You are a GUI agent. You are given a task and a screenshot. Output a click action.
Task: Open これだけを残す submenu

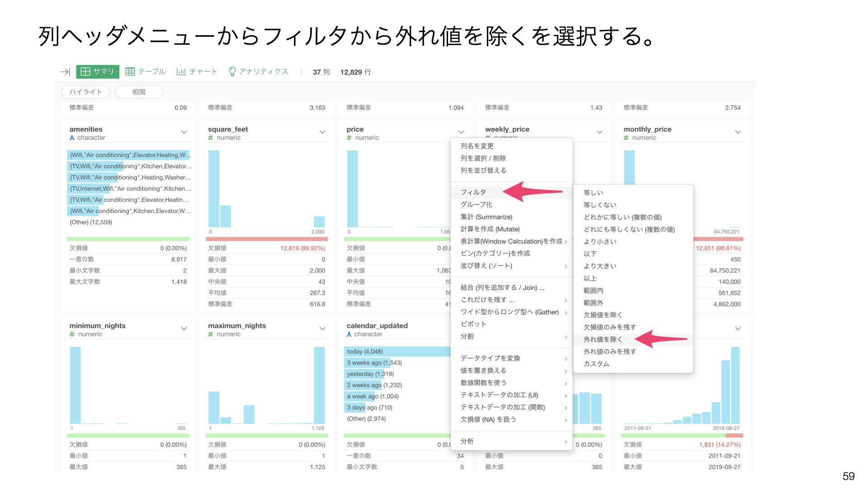pos(511,300)
